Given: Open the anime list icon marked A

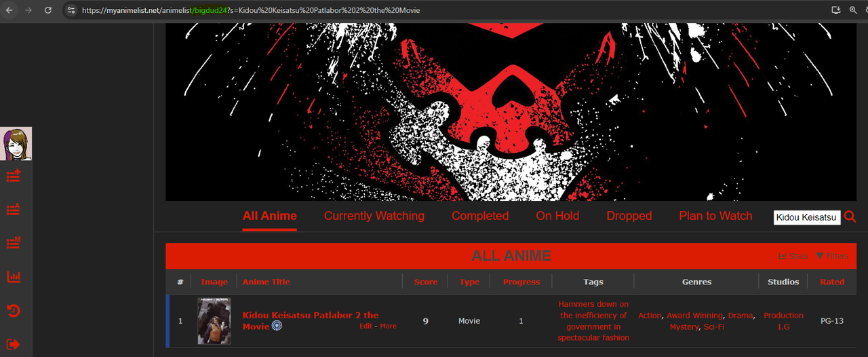Looking at the screenshot, I should point(14,210).
